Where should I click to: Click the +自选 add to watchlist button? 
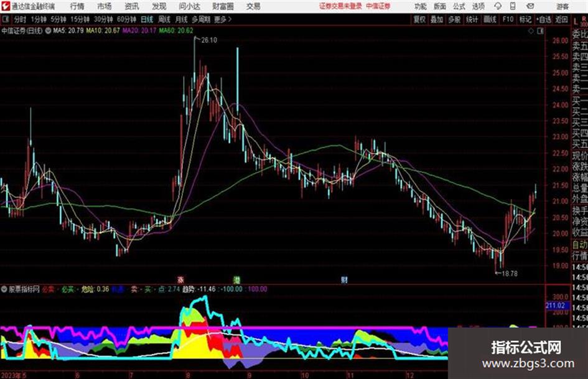pos(543,19)
